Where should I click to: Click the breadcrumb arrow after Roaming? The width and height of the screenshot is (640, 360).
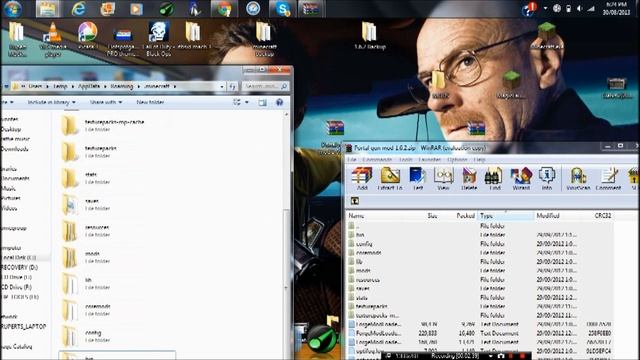click(138, 87)
